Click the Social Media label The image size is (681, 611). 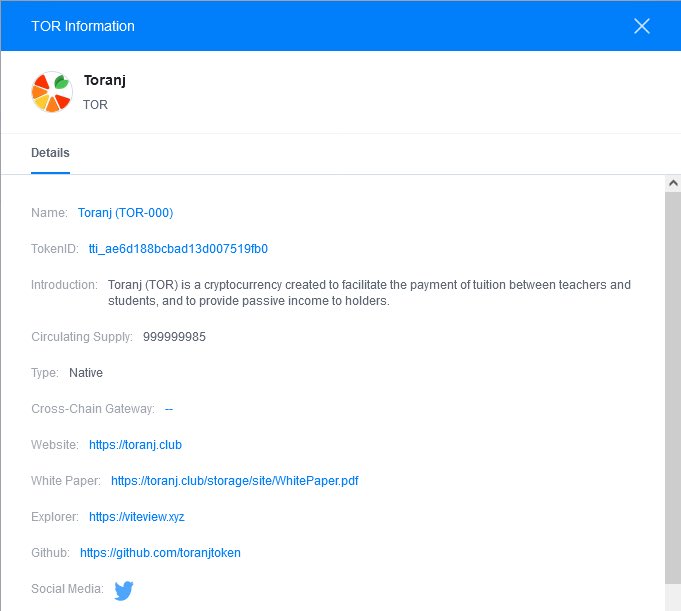click(x=67, y=589)
